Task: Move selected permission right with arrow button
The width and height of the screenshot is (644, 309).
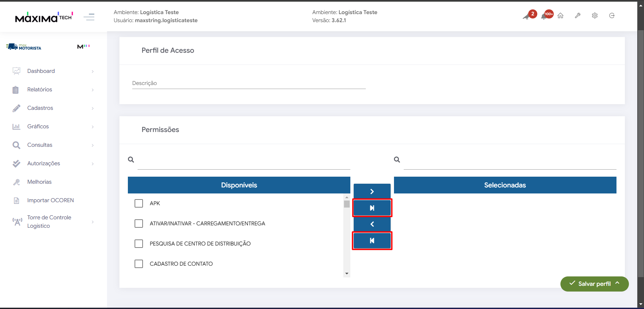Action: coord(372,191)
